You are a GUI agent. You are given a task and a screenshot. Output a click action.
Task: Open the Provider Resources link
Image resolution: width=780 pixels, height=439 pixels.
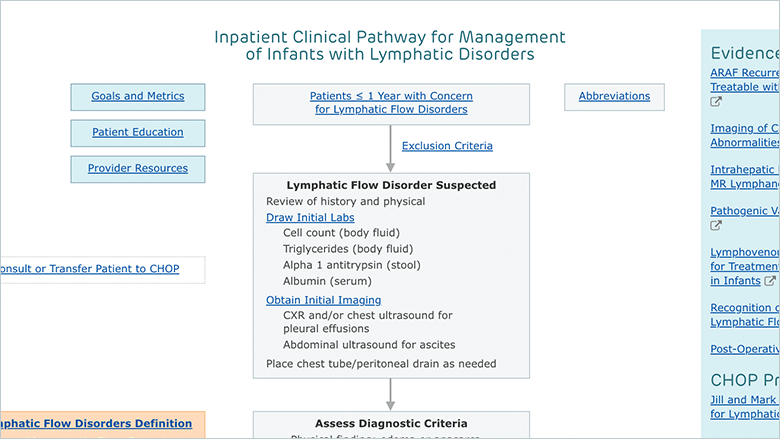point(138,168)
